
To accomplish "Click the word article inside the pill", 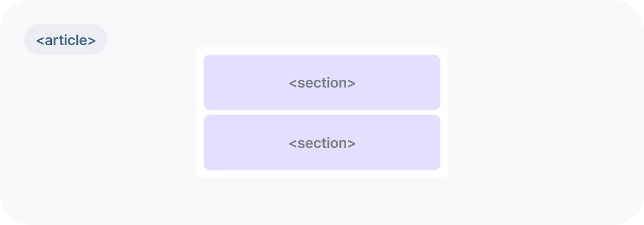I will (66, 40).
